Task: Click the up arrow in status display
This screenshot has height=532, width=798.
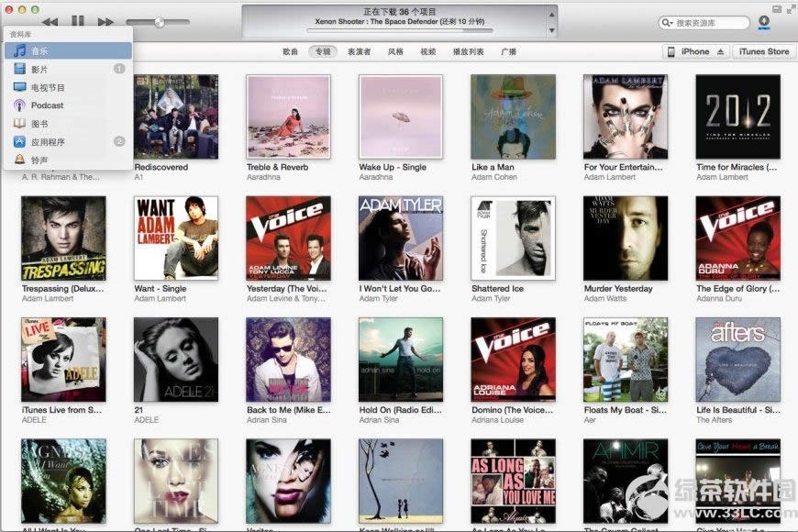Action: click(551, 15)
